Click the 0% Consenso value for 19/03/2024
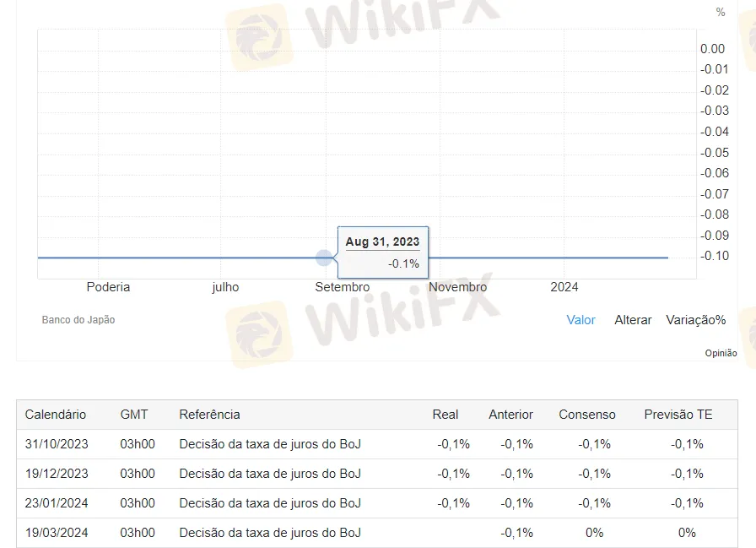The width and height of the screenshot is (756, 548). [594, 533]
